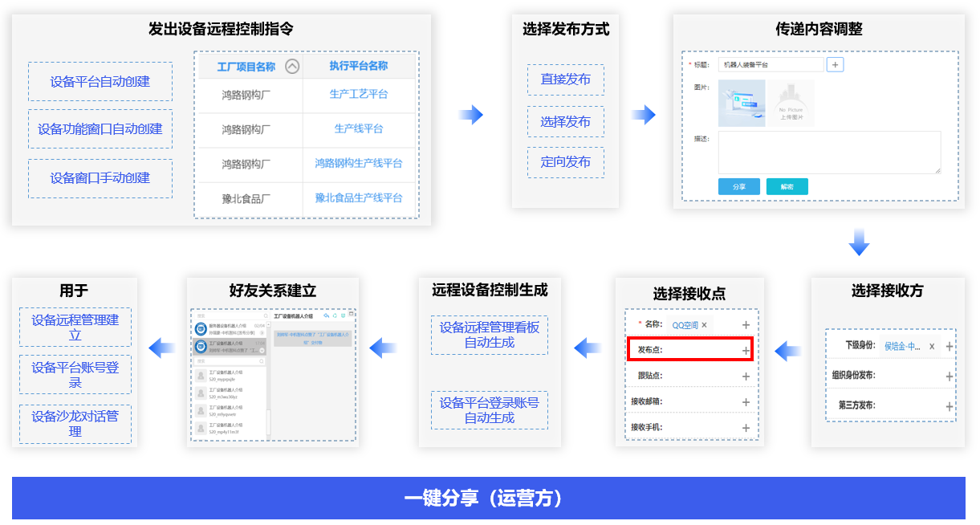Select the 设备平台自动创建 option

[100, 82]
